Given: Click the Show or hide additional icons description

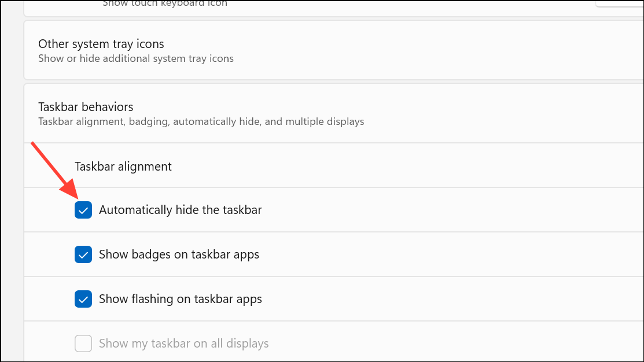Looking at the screenshot, I should point(136,58).
